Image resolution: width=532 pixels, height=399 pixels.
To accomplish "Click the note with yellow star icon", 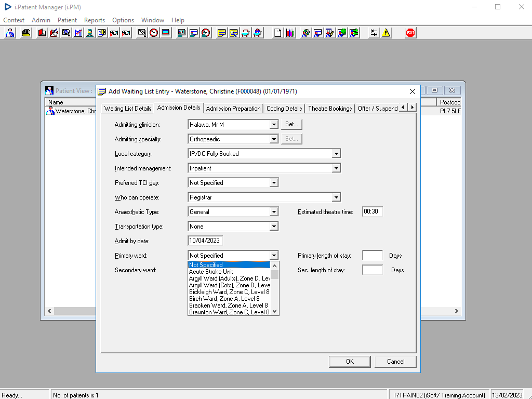I will (102, 33).
